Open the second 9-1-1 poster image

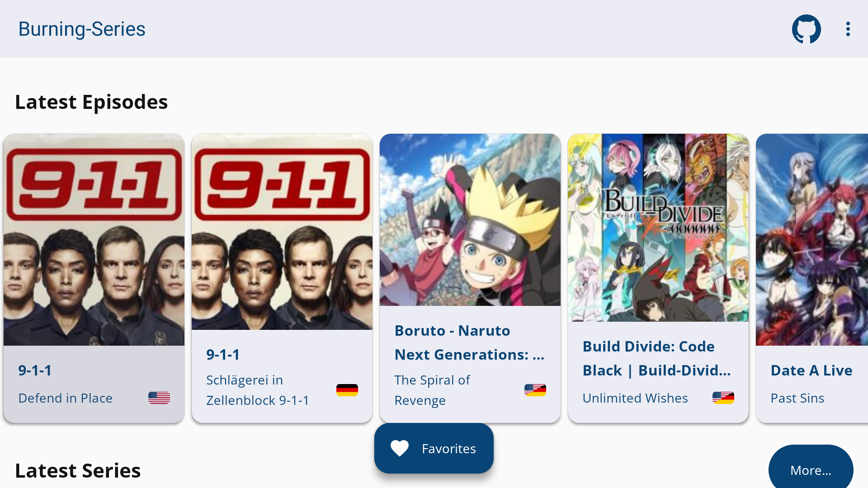282,231
